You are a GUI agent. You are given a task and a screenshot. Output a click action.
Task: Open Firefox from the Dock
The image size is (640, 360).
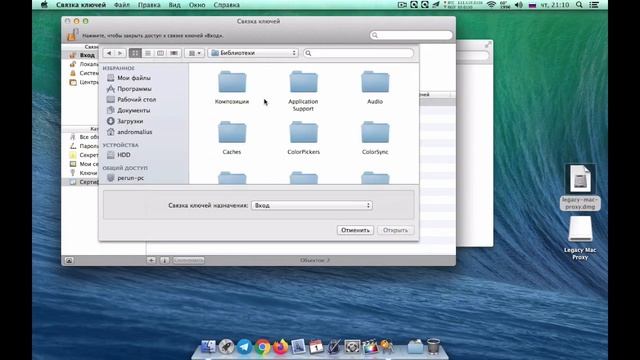click(x=281, y=347)
